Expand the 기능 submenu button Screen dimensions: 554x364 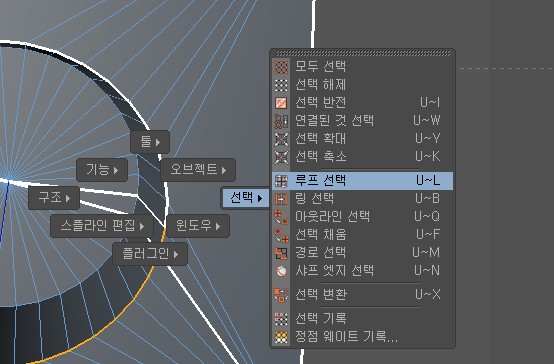[102, 170]
